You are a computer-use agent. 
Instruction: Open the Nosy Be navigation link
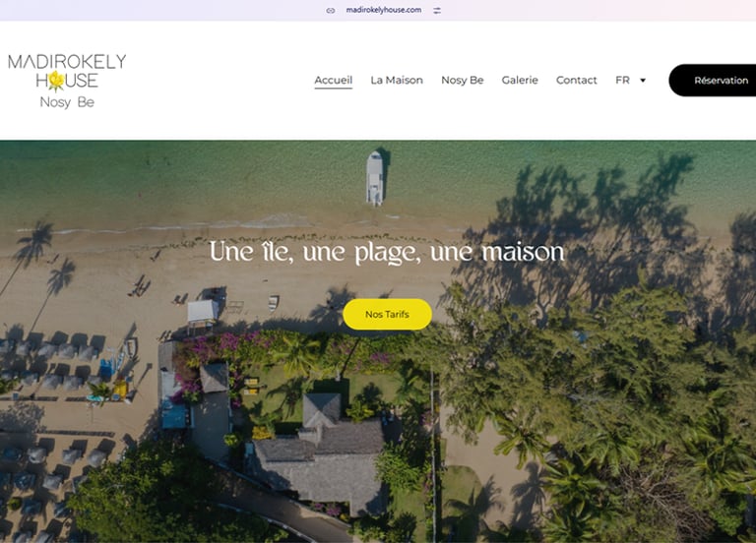click(x=463, y=80)
